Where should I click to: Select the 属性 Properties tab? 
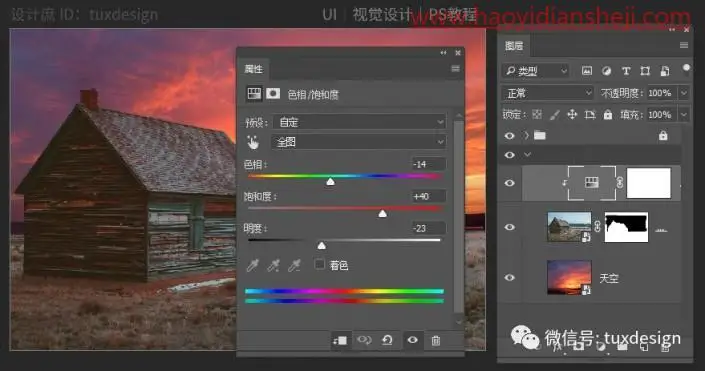point(254,69)
